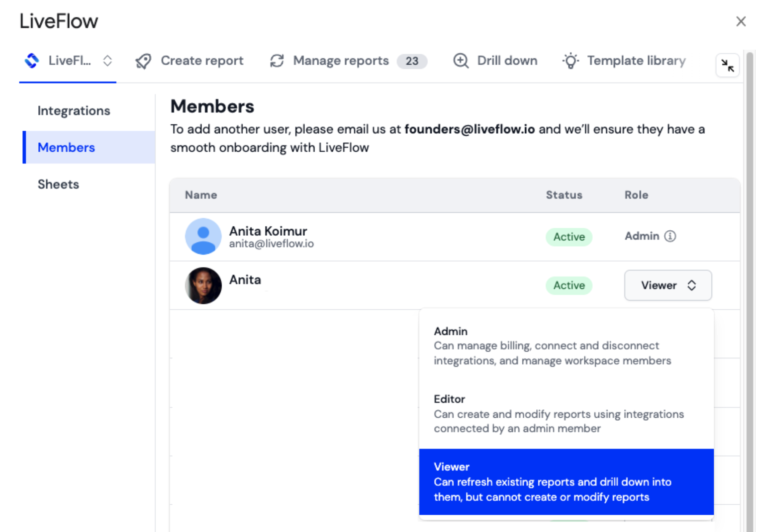Choose the Admin option in role menu

coord(566,345)
